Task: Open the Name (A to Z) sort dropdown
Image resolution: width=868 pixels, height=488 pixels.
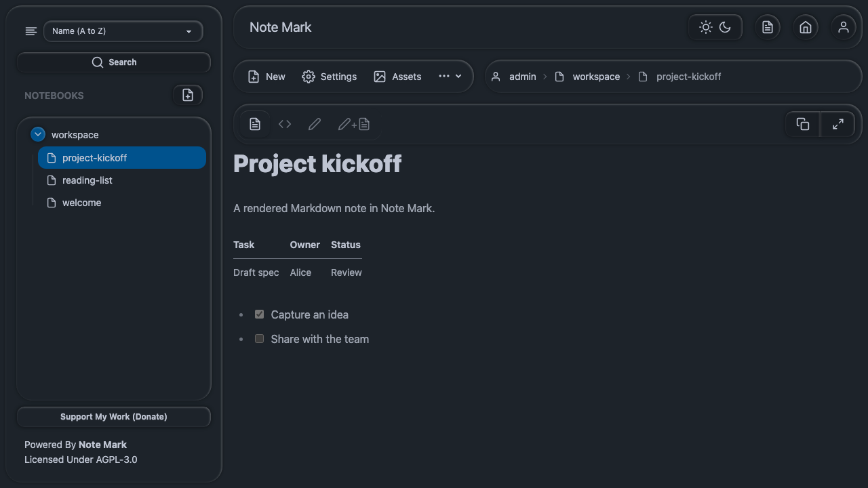Action: click(123, 31)
